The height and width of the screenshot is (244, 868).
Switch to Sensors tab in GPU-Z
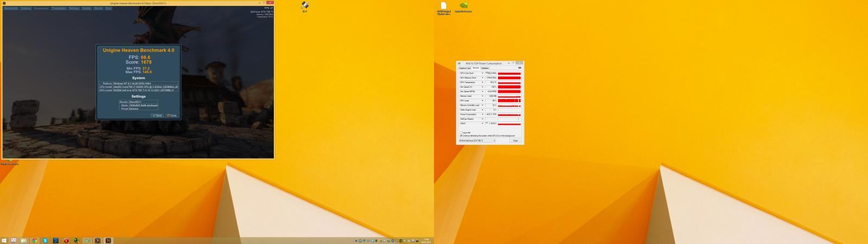[476, 68]
